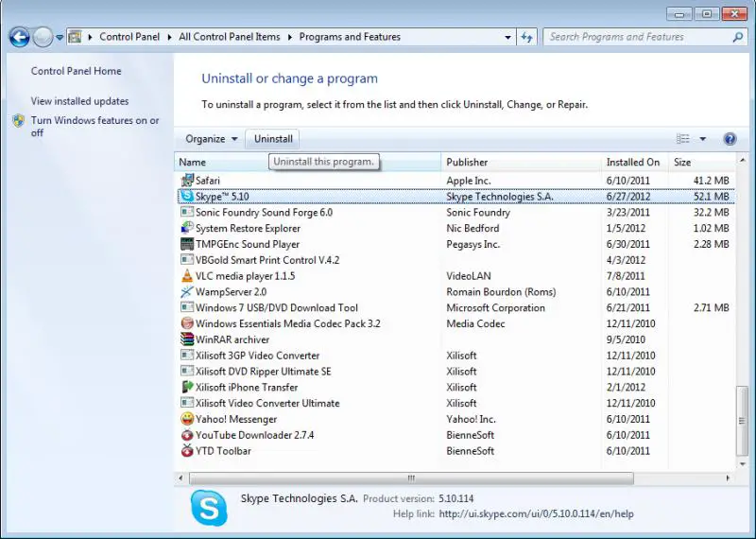Click horizontal scrollbar left arrow
The image size is (756, 539).
[x=180, y=478]
